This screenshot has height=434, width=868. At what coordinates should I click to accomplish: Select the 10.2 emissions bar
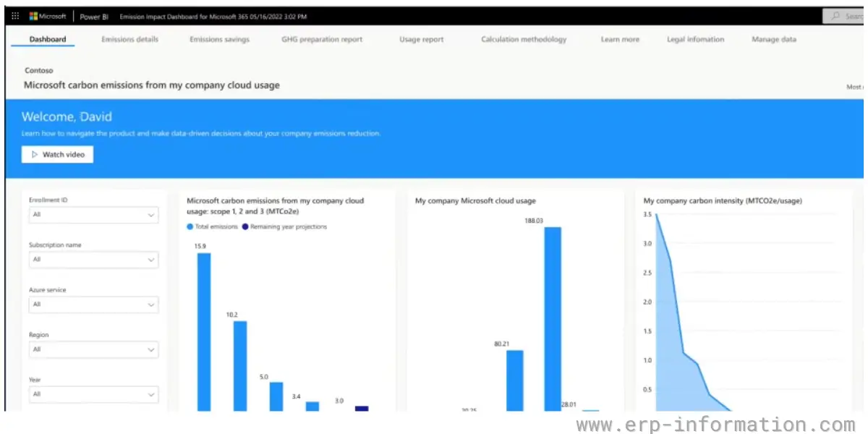point(240,366)
